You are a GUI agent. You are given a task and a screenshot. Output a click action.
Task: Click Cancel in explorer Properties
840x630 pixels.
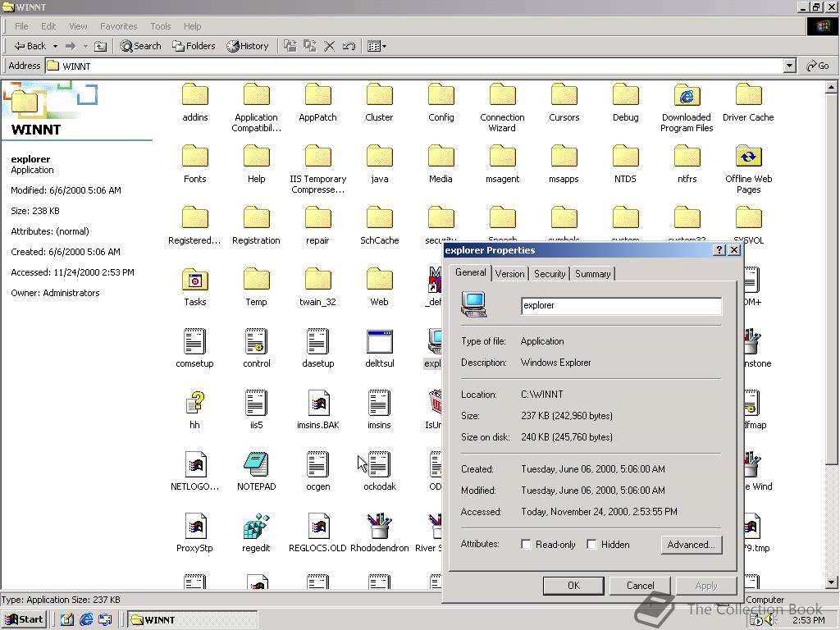click(640, 586)
